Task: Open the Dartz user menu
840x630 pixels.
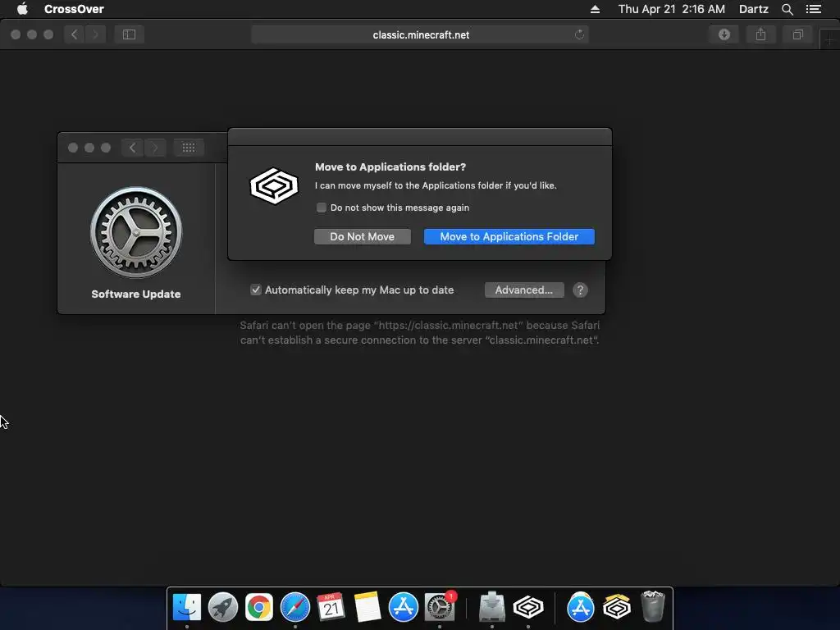Action: pyautogui.click(x=754, y=9)
